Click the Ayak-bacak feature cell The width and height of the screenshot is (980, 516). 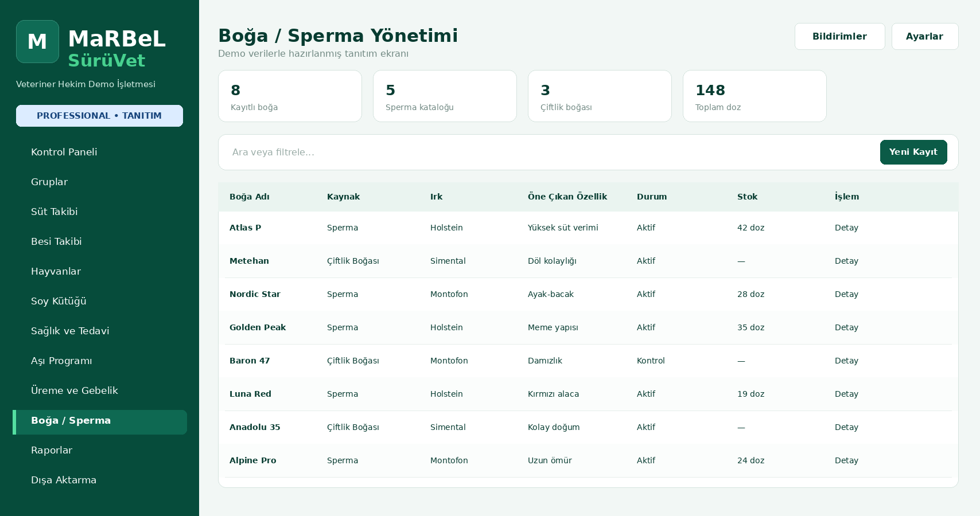[551, 294]
